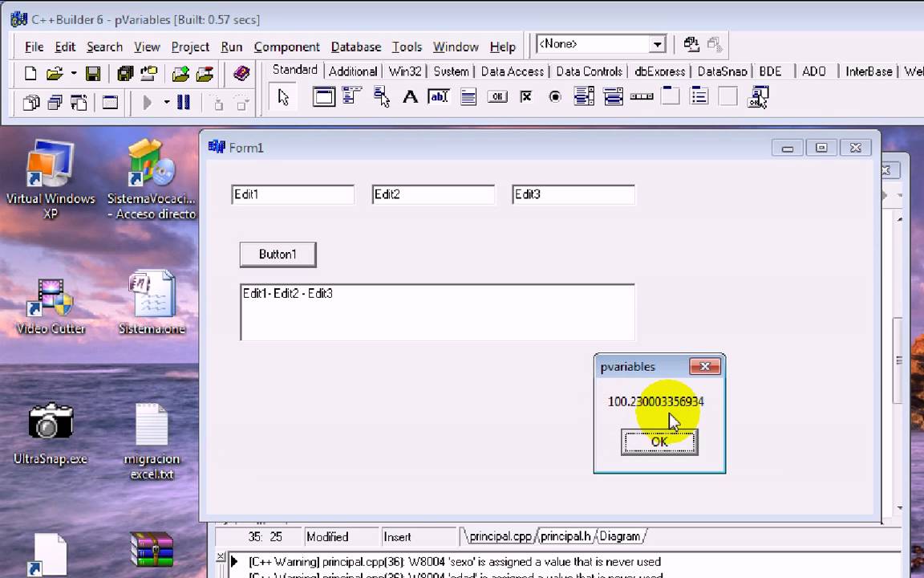Click the Save current desktop icon

(x=691, y=44)
